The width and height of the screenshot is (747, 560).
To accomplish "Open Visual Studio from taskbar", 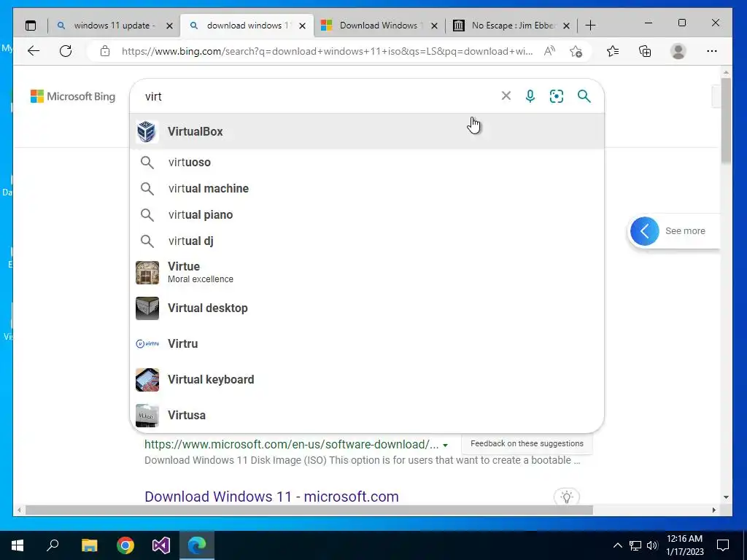I will click(161, 545).
